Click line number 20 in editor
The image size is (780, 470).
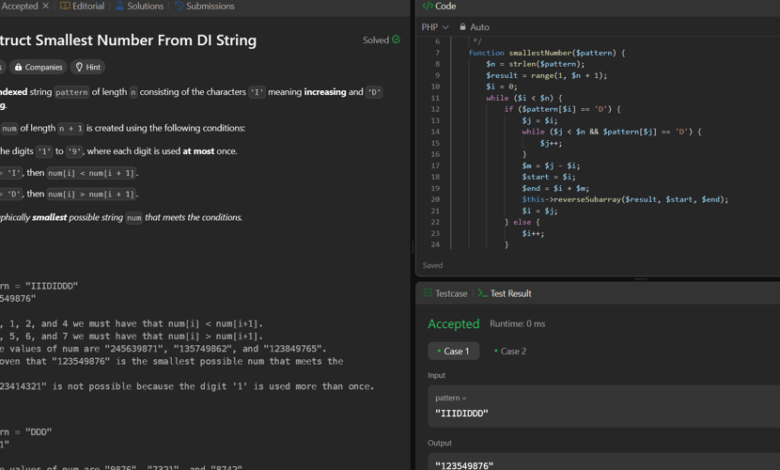pos(435,199)
